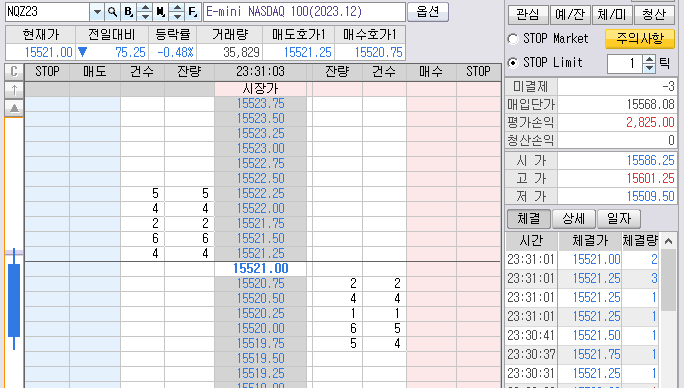
Task: Click the trade list vertical scrollbar thumb
Action: pos(668,280)
